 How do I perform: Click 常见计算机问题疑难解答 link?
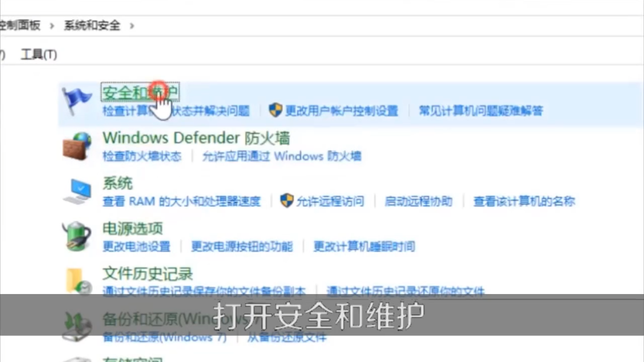pos(481,110)
